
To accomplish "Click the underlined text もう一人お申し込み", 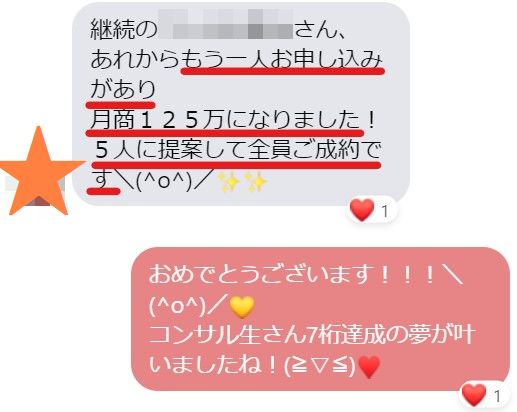I will [282, 61].
